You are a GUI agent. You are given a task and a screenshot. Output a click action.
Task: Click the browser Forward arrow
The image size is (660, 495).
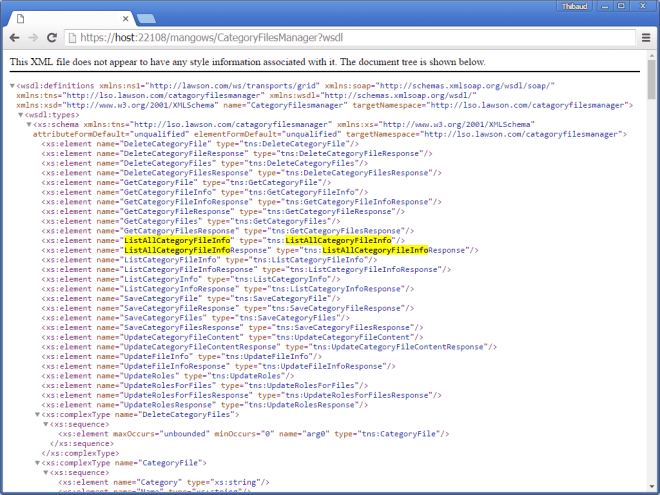point(33,38)
